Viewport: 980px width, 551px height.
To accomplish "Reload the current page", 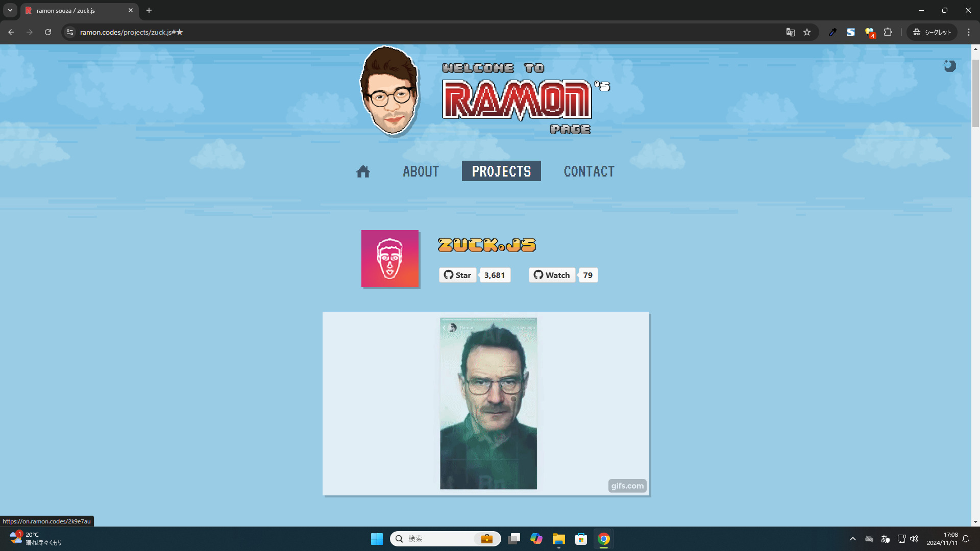I will pyautogui.click(x=48, y=32).
